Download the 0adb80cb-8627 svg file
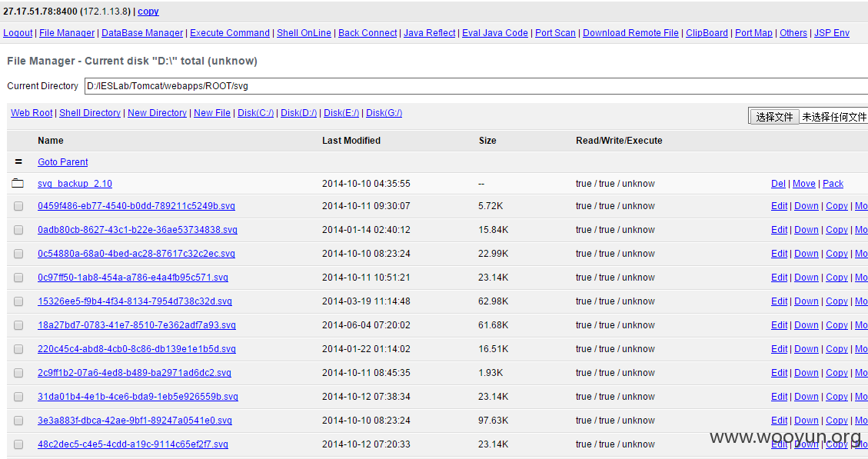This screenshot has height=459, width=868. (x=806, y=229)
